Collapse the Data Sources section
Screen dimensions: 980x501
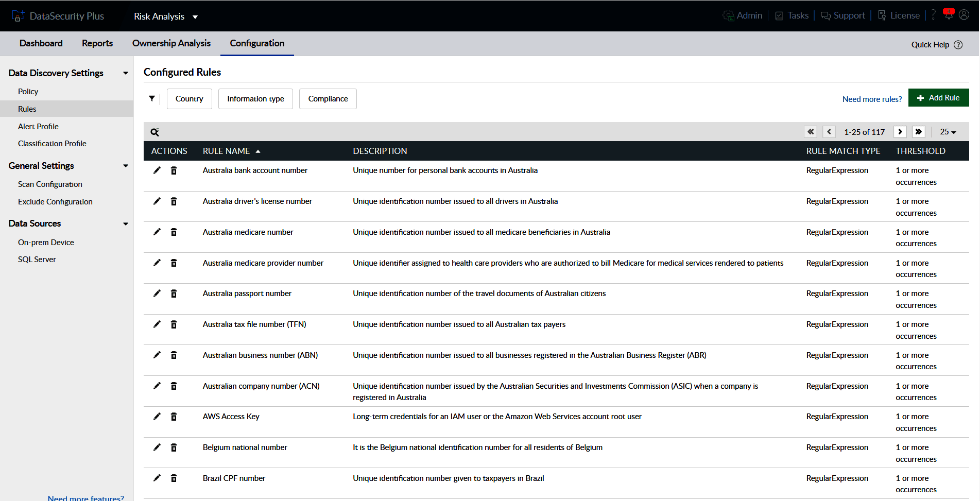(x=126, y=223)
